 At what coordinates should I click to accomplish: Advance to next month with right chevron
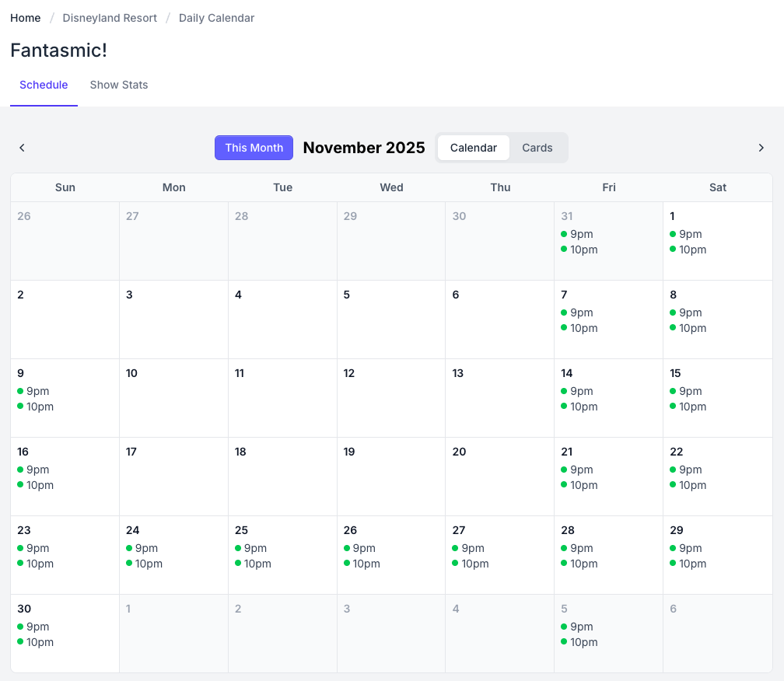click(x=761, y=148)
